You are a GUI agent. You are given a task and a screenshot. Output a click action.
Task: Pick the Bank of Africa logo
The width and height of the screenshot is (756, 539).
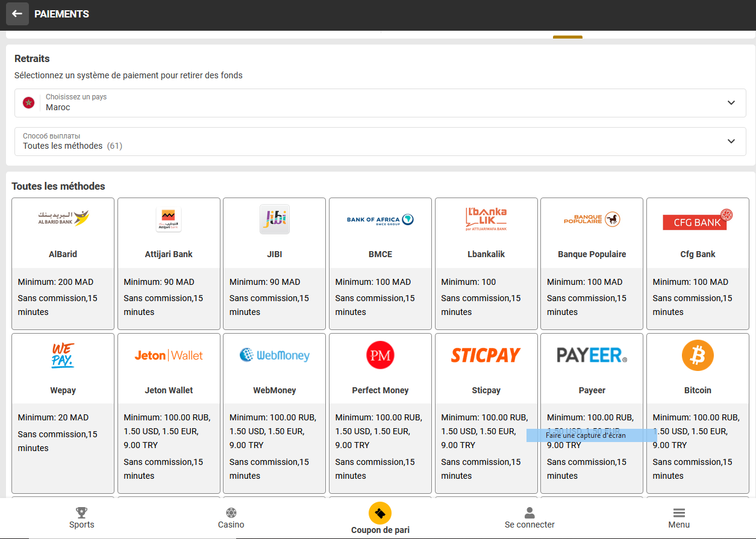click(x=380, y=220)
